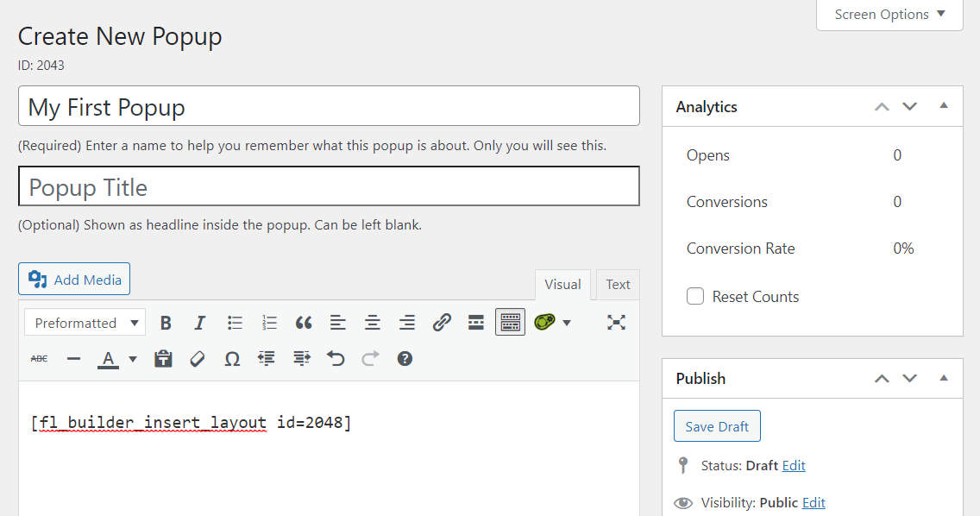This screenshot has height=516, width=980.
Task: Move the Publish box up
Action: point(882,379)
